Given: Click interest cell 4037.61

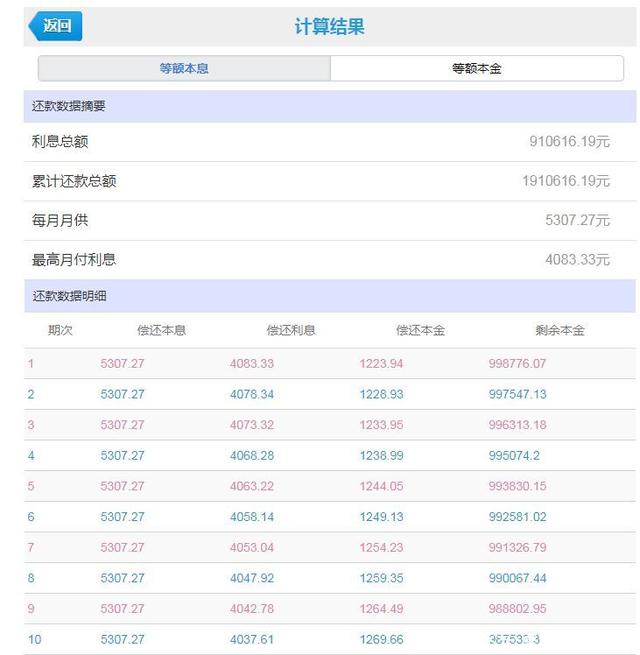Looking at the screenshot, I should 252,640.
